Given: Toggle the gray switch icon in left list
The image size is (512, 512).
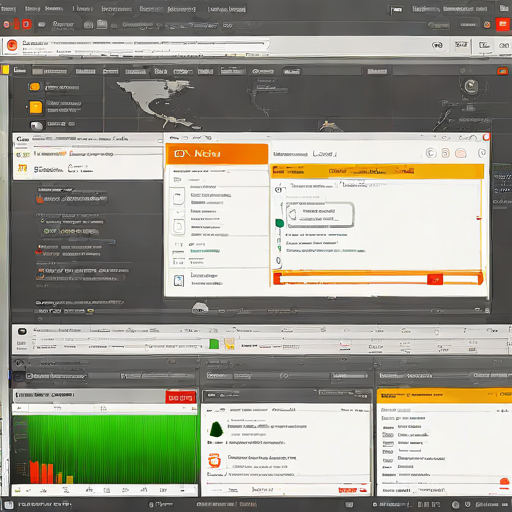Looking at the screenshot, I should coord(37,125).
